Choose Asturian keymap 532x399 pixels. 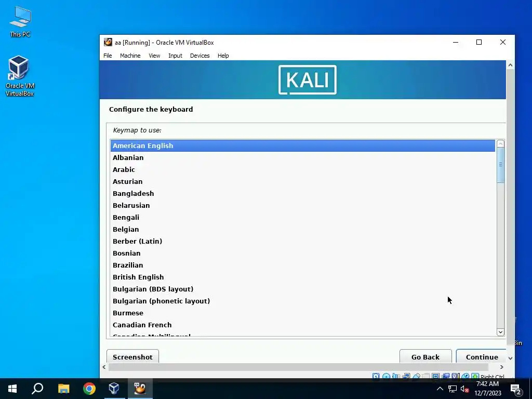point(303,181)
